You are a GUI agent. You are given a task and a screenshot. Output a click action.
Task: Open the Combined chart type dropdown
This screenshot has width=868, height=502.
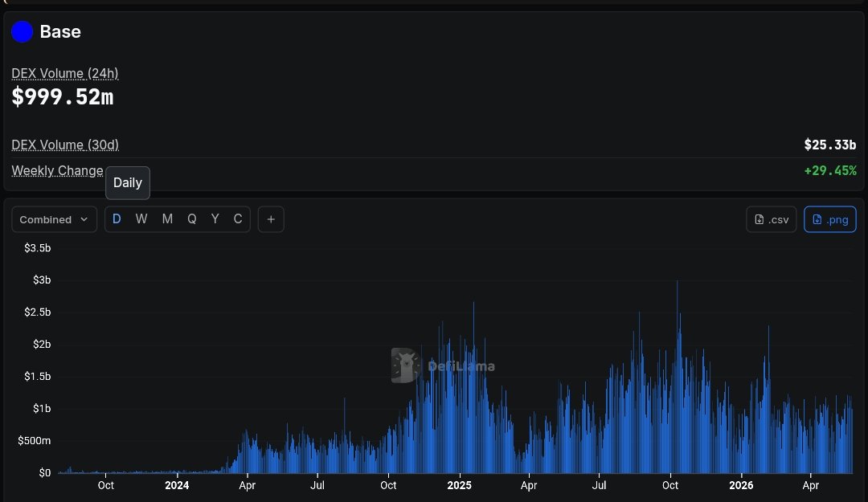55,219
